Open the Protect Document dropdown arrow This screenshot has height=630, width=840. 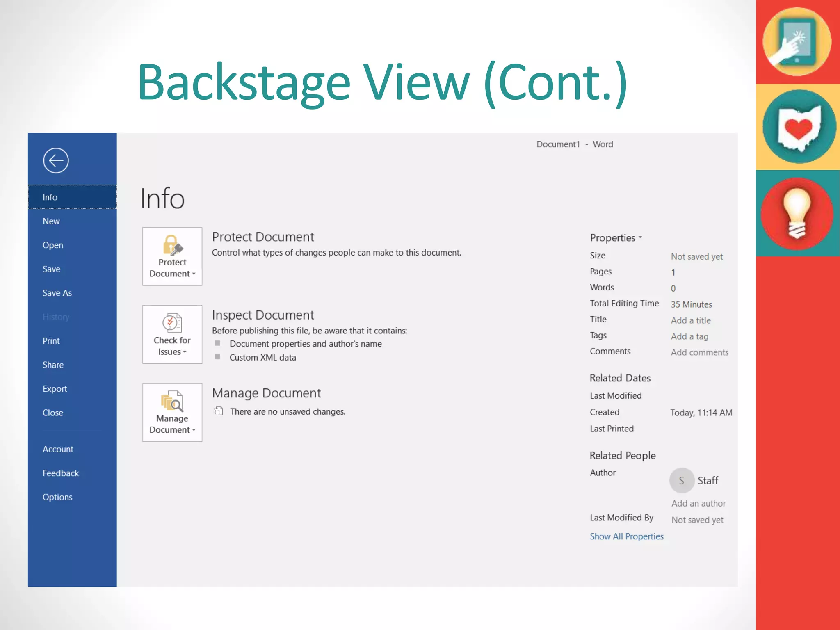click(x=194, y=274)
